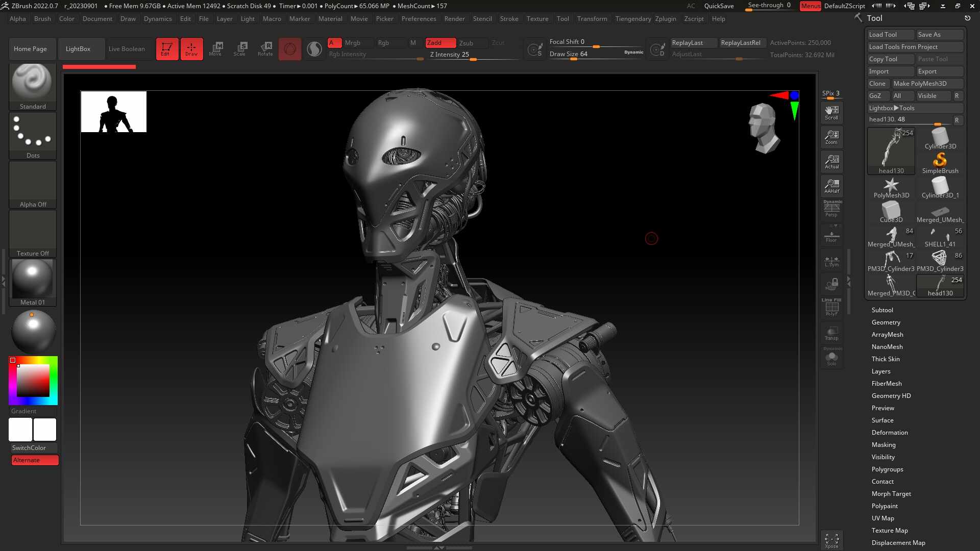The image size is (980, 551).
Task: Expand the Layers section
Action: point(880,371)
